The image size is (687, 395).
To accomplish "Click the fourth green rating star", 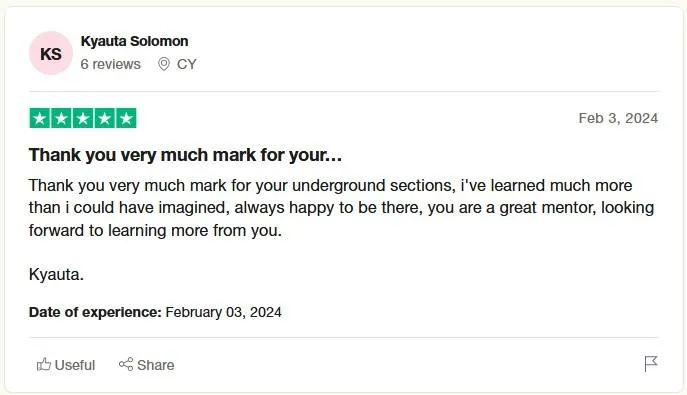I will click(x=105, y=118).
